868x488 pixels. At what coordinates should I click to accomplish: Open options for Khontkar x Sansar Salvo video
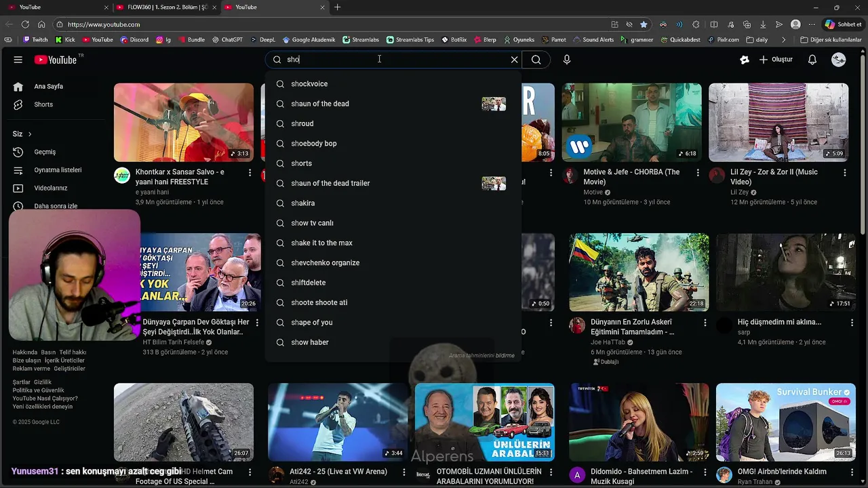250,173
